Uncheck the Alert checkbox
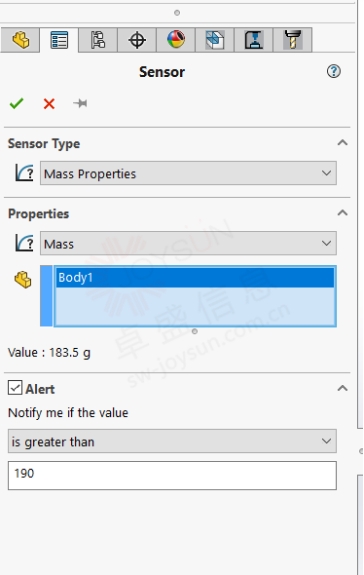Screen dimensions: 364x575 15,388
